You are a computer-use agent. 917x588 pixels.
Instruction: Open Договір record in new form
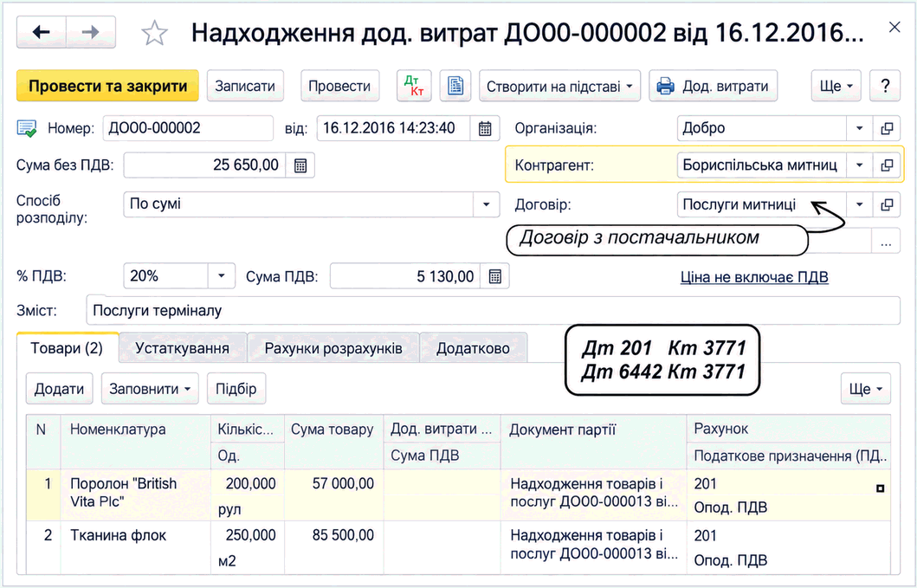887,204
